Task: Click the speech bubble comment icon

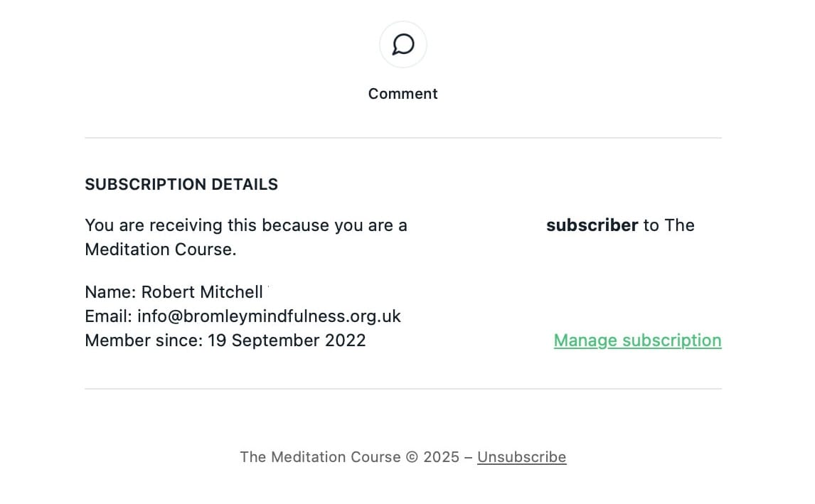Action: tap(403, 45)
